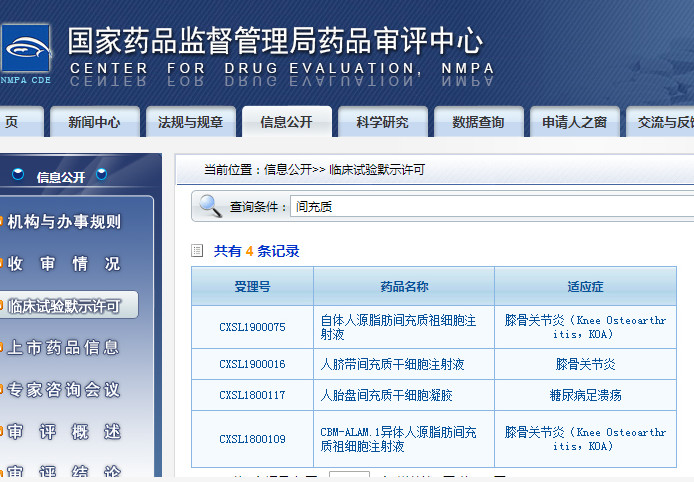Click drug name 人胎盘间充质干细胞凝胶
Image resolution: width=694 pixels, height=482 pixels.
point(386,395)
